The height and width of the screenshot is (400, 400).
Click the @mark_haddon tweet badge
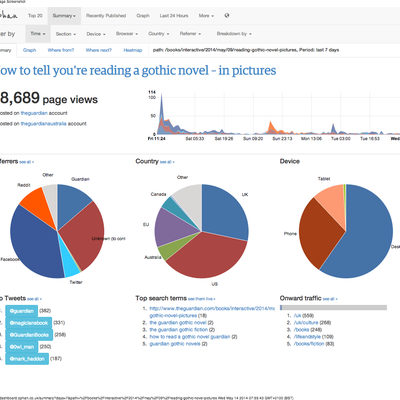pyautogui.click(x=27, y=359)
